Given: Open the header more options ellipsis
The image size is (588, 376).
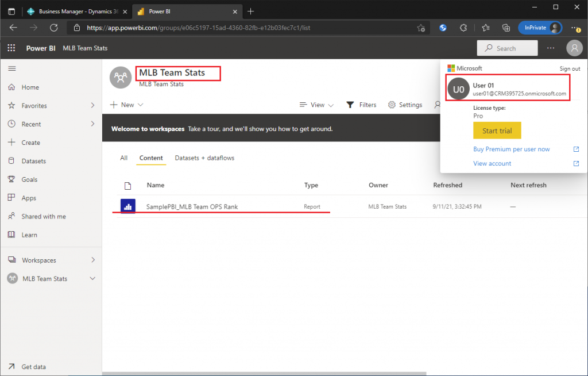Looking at the screenshot, I should 550,48.
